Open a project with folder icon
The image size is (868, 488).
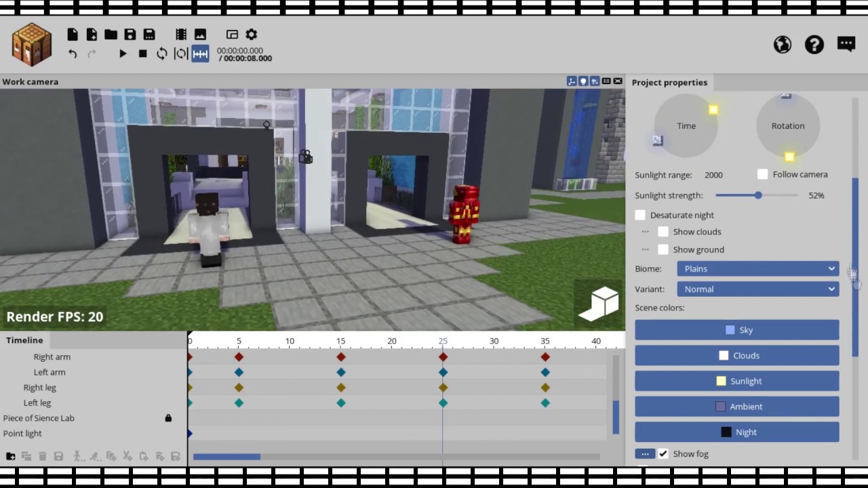point(111,34)
